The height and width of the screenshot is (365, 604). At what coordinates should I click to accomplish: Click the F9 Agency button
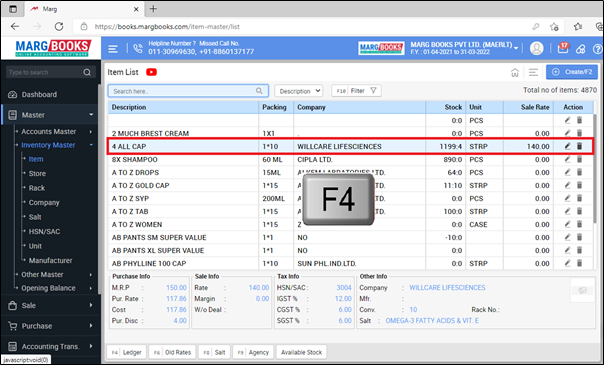point(253,352)
